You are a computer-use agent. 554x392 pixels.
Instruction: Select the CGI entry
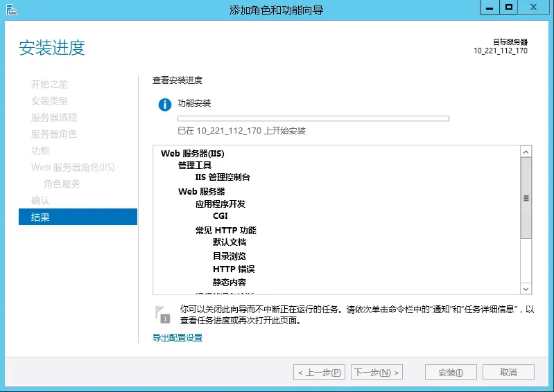tap(220, 215)
